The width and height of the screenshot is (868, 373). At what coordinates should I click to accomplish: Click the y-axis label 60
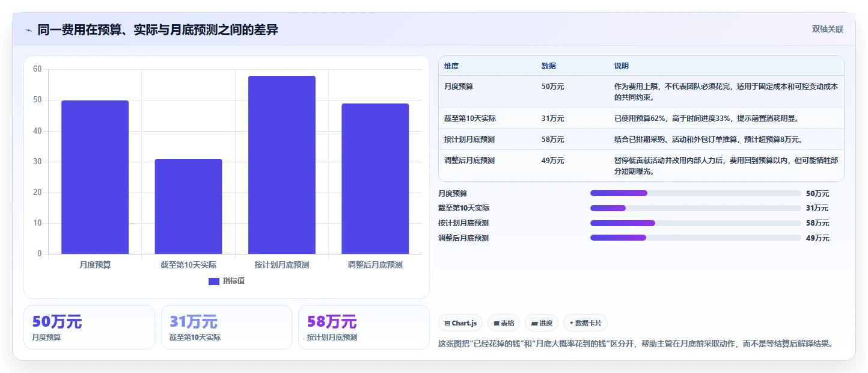pos(37,69)
